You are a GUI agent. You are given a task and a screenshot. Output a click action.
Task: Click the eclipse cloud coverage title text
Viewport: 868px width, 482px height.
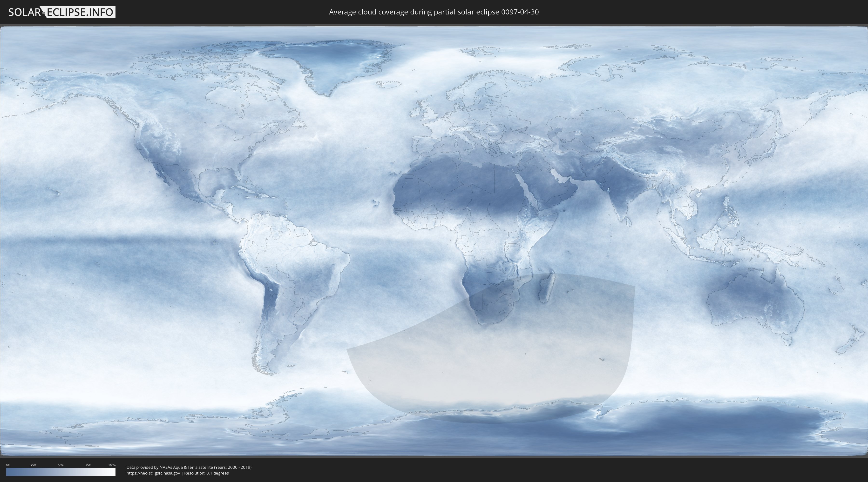tap(434, 12)
